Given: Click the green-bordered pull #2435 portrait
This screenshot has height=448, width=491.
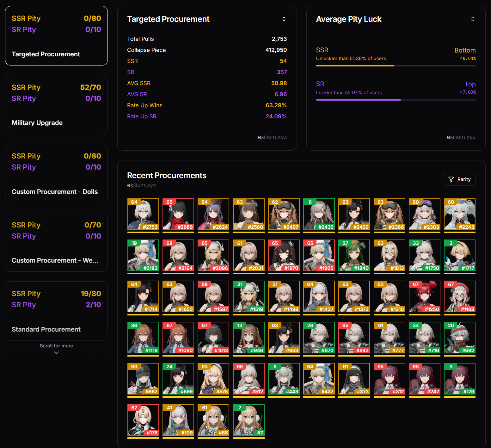Looking at the screenshot, I should pyautogui.click(x=319, y=214).
